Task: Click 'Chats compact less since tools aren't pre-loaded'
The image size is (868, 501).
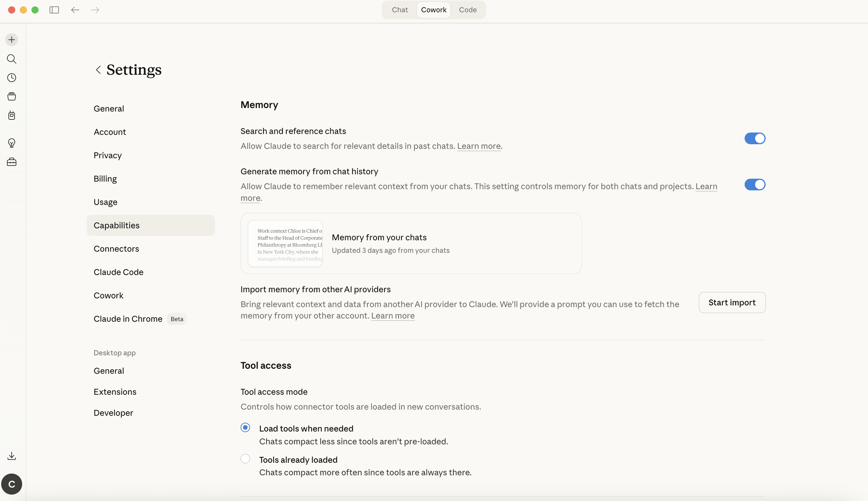Action: click(353, 441)
